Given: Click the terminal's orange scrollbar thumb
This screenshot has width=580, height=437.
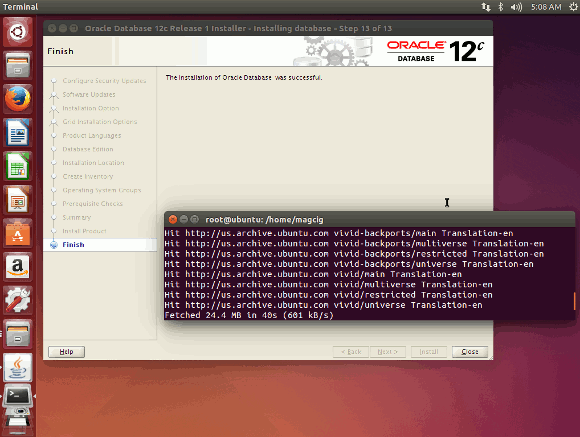Looking at the screenshot, I should pos(574,301).
